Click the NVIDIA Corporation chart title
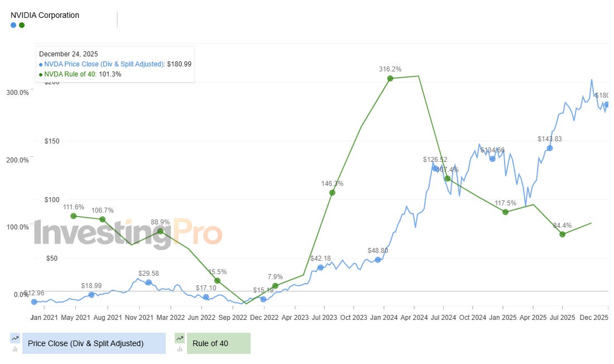Image resolution: width=614 pixels, height=364 pixels. coord(45,15)
